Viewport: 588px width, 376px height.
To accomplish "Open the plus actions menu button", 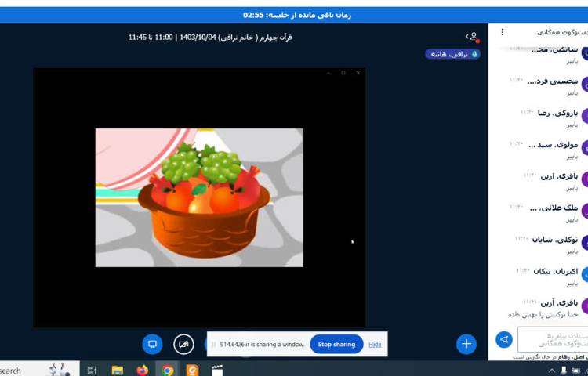I will click(x=466, y=344).
